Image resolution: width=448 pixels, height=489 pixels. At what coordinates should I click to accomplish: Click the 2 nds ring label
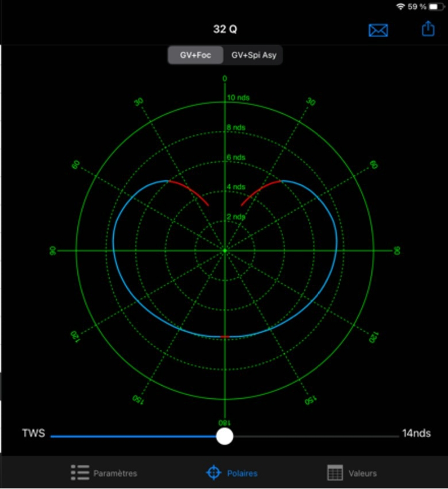tap(236, 217)
